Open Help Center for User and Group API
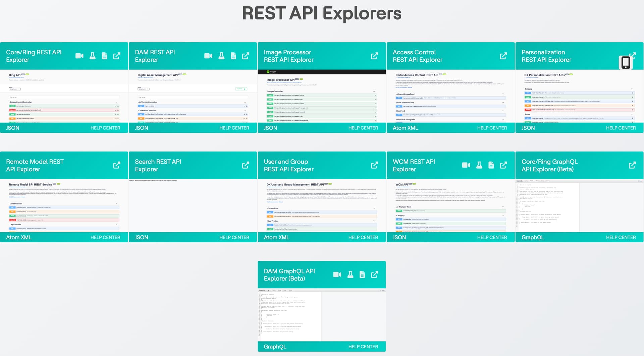 pos(363,237)
